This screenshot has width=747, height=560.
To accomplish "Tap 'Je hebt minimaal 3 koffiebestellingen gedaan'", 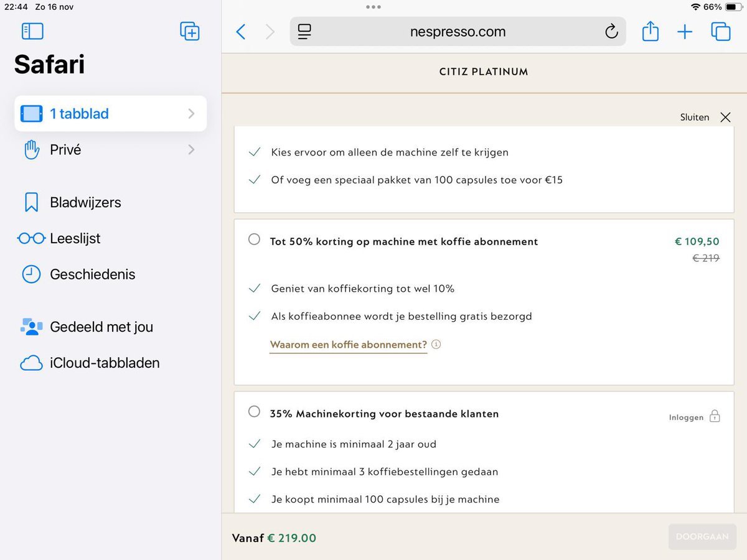I will coord(385,472).
